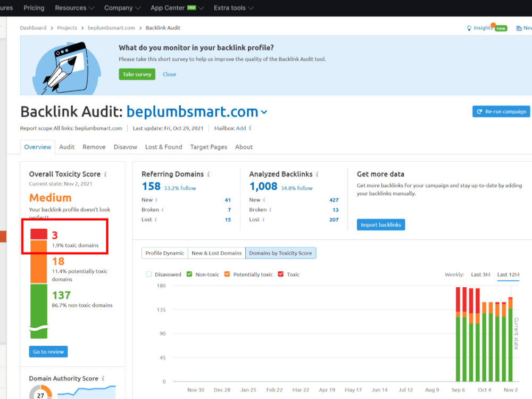The width and height of the screenshot is (532, 399).
Task: Click the Nov 2 current state chart bar
Action: pyautogui.click(x=510, y=339)
